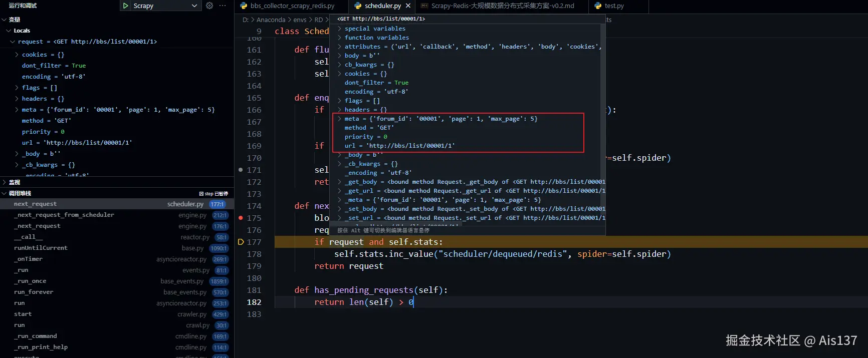Open the debug view more actions ellipsis

pos(223,6)
